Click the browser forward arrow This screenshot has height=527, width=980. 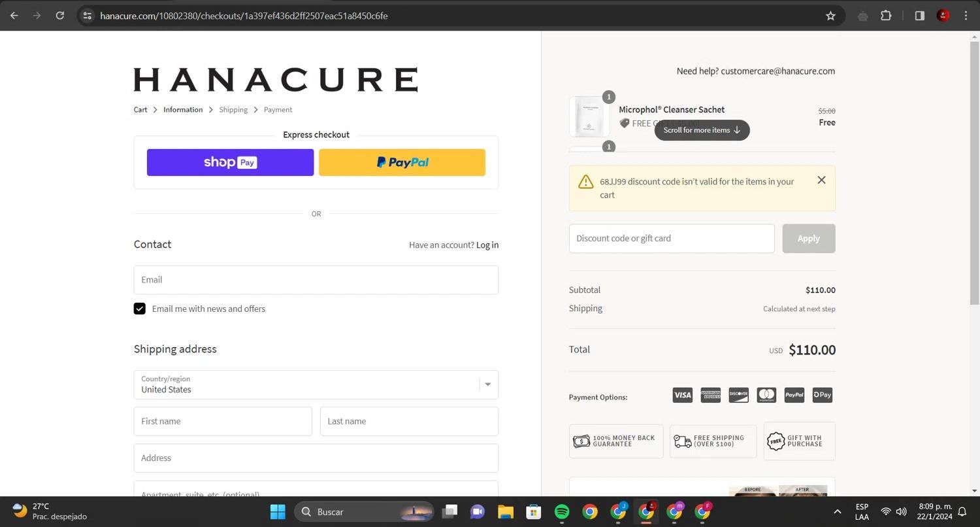(37, 16)
